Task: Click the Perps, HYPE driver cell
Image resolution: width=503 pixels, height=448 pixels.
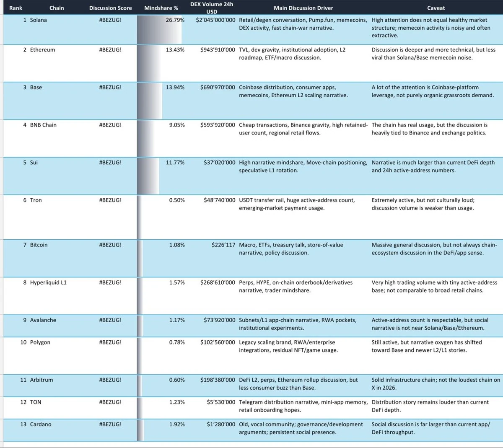Action: 296,287
